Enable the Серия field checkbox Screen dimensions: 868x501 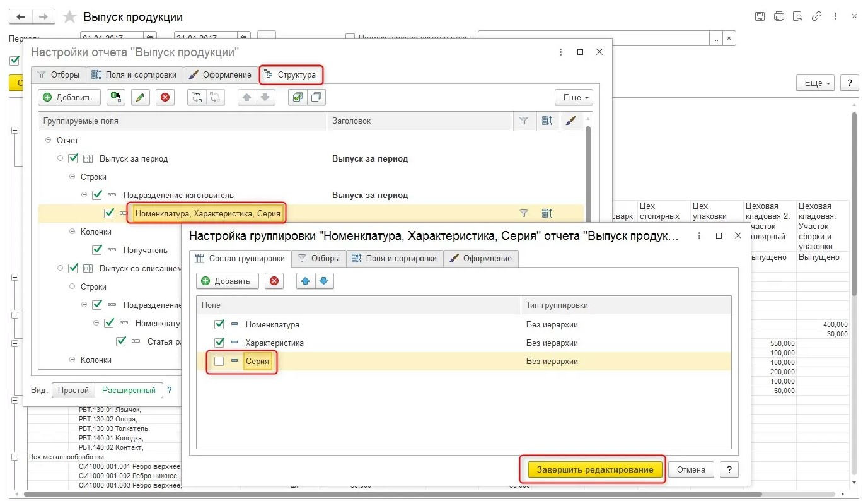coord(219,362)
